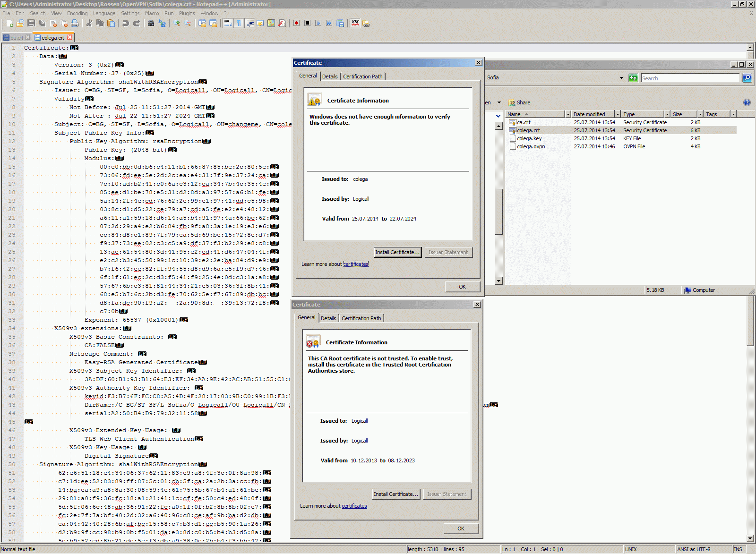Open the Name column filter dropdown
This screenshot has height=554, width=756.
click(x=568, y=114)
